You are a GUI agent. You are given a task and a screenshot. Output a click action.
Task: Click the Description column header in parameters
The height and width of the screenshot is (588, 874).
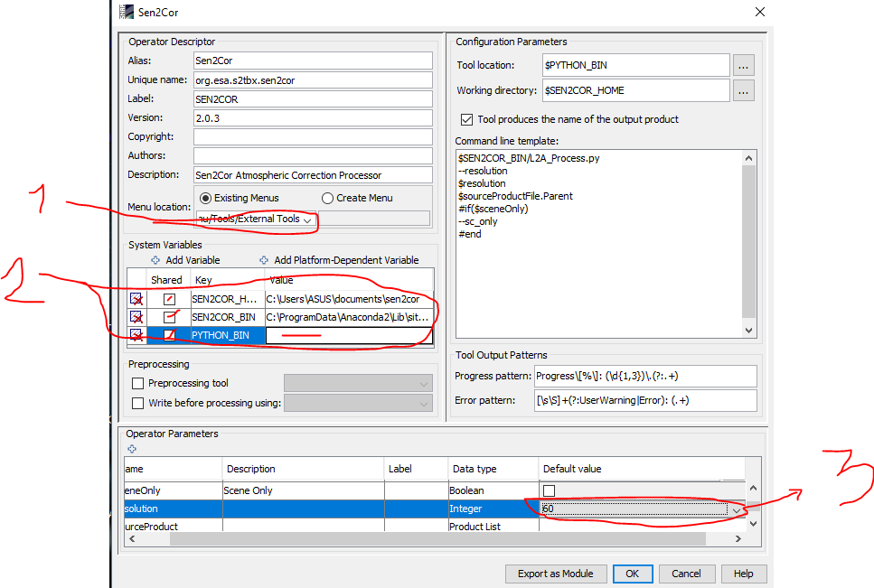pos(303,469)
